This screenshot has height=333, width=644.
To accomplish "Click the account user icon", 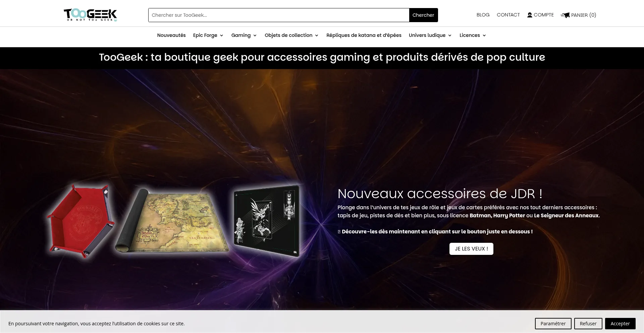I will click(530, 15).
